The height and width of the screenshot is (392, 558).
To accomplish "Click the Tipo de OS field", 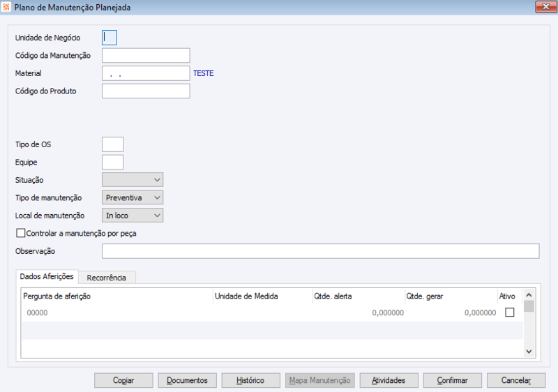I will click(x=113, y=144).
